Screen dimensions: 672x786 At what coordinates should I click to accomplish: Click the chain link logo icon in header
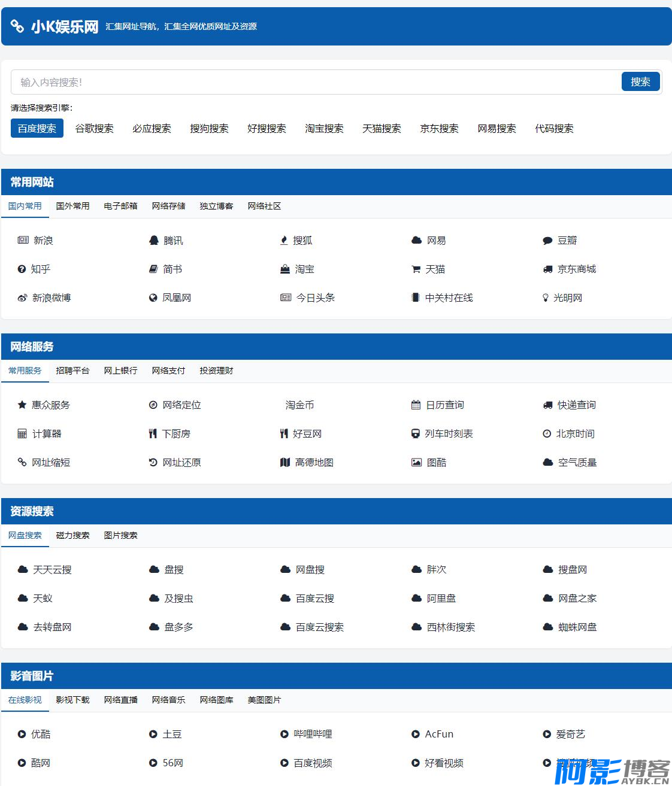[17, 26]
